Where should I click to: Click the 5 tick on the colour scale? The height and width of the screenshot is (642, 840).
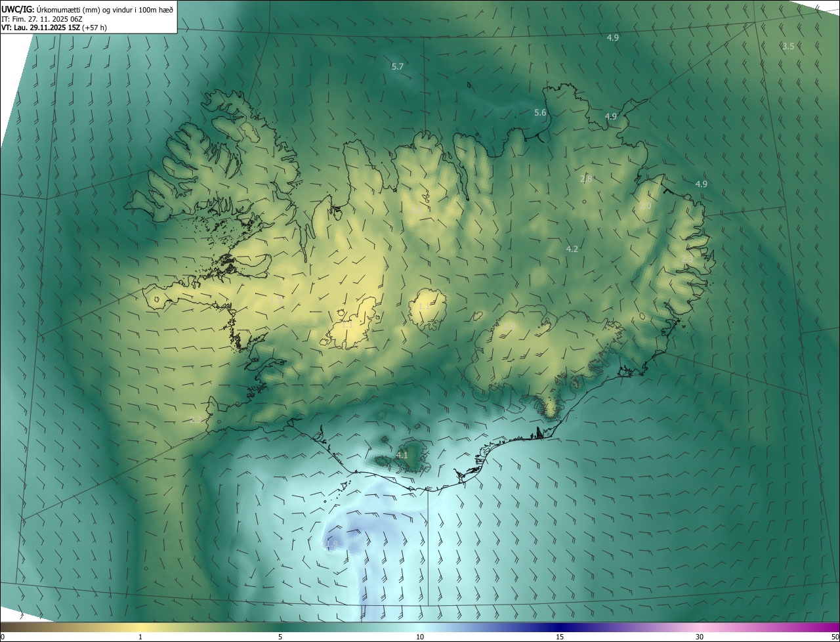(280, 637)
